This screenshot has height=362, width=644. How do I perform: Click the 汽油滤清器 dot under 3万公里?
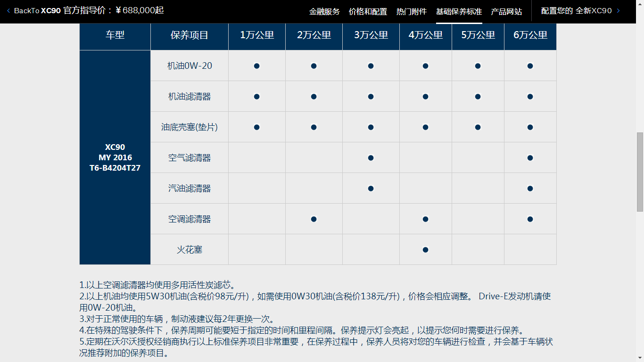pos(371,189)
